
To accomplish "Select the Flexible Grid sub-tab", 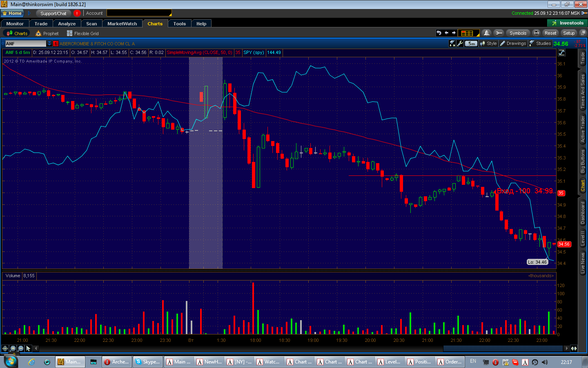I will pos(82,34).
